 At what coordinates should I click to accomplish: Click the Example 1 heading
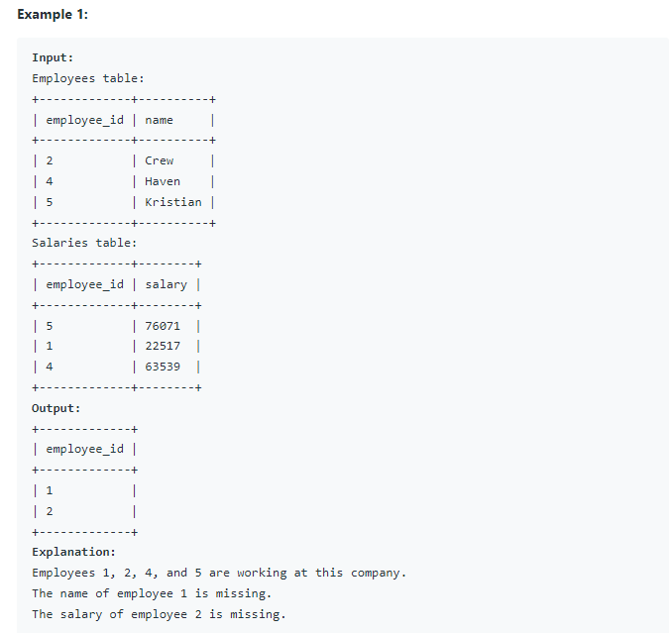(x=53, y=15)
